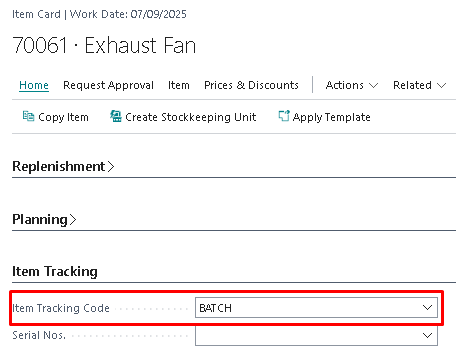Click into the Item Tracking Code field
Viewport: 456px width, 361px height.
[x=316, y=307]
